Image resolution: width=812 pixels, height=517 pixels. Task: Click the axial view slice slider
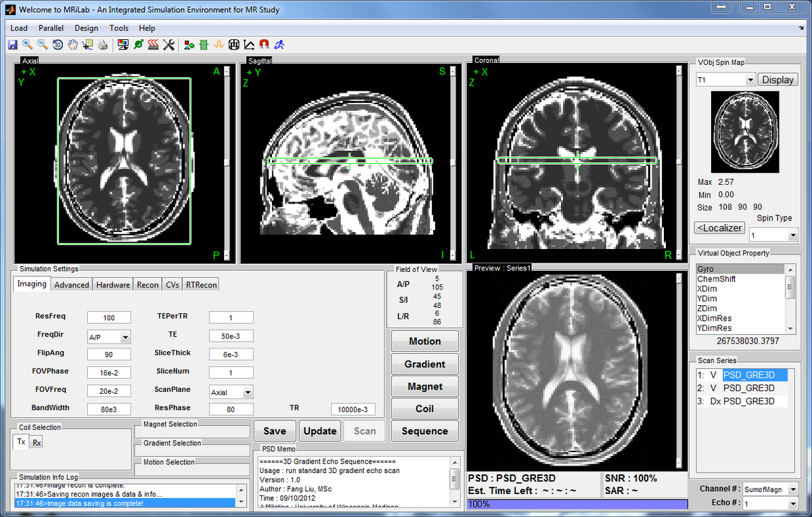227,163
